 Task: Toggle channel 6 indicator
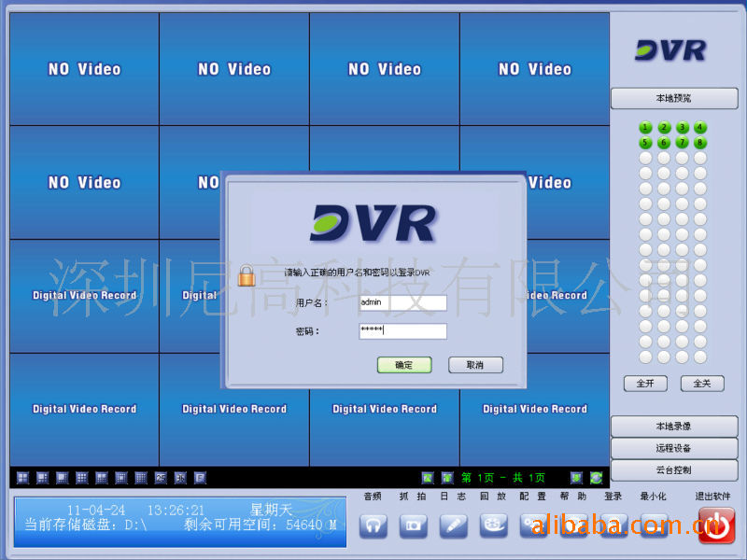tap(664, 143)
